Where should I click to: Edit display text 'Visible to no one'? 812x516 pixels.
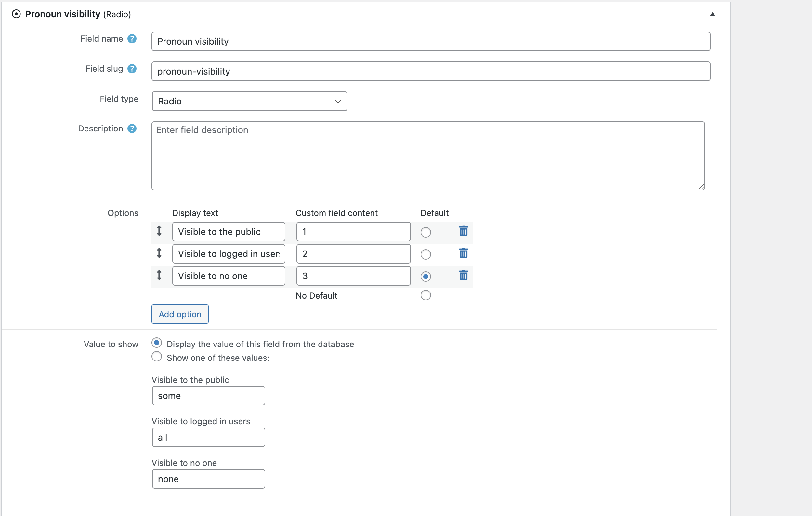click(229, 276)
